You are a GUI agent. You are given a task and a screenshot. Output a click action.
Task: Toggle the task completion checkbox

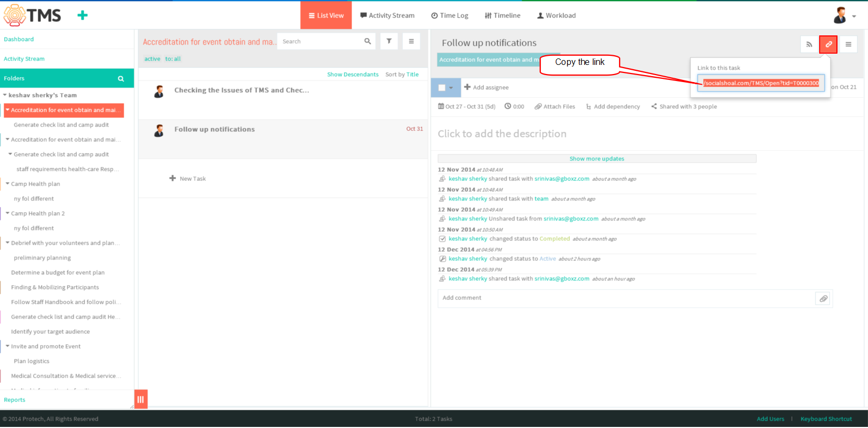coord(442,87)
